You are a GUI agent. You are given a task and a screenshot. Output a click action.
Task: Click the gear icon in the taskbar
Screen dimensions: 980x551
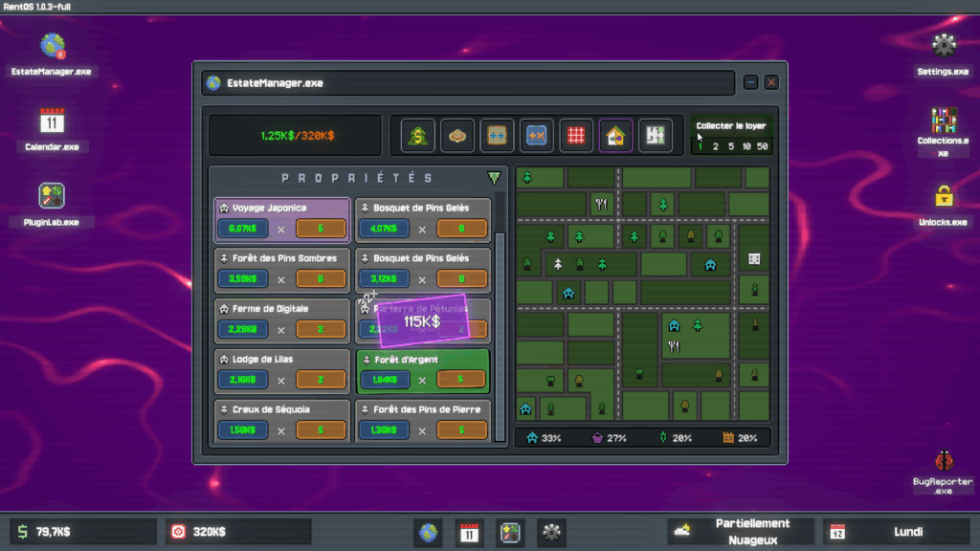tap(551, 532)
